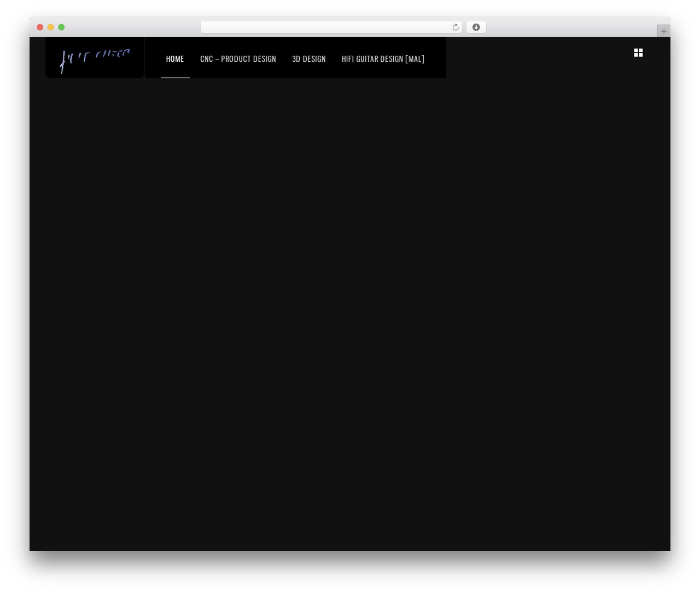Maximize window using the green button
The width and height of the screenshot is (700, 593).
tap(61, 27)
